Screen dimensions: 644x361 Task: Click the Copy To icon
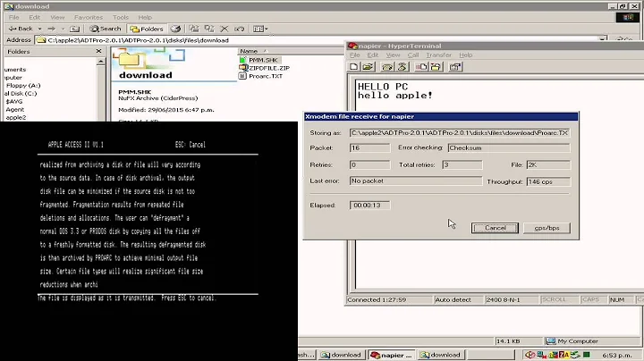(209, 29)
